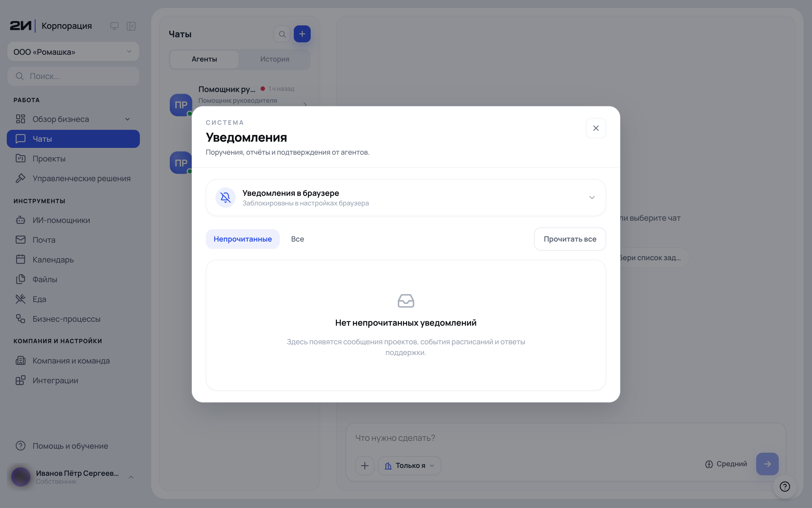Click the Бизнес-процессы icon
Image resolution: width=812 pixels, height=508 pixels.
pos(21,319)
